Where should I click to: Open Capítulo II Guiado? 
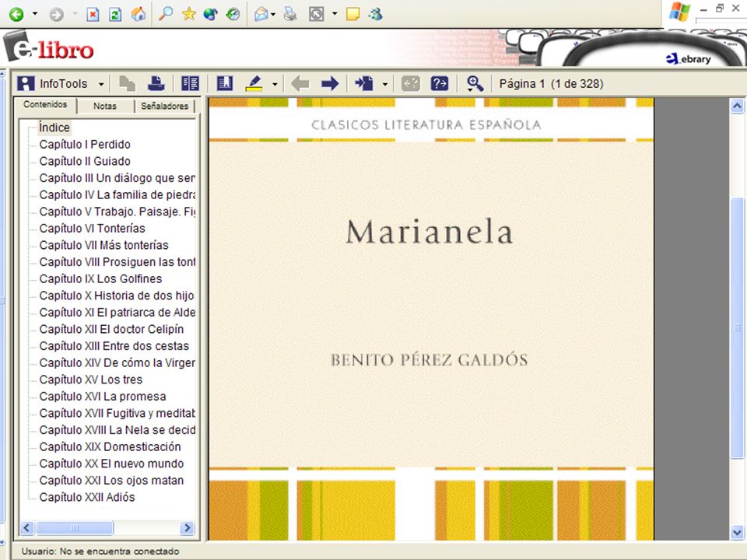tap(85, 161)
